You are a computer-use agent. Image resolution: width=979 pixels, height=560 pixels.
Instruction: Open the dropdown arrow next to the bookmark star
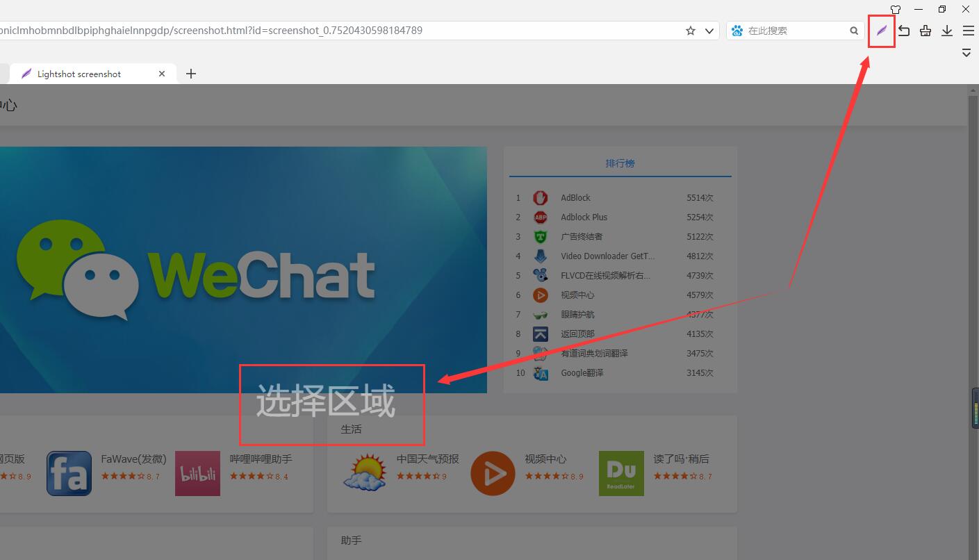point(709,31)
